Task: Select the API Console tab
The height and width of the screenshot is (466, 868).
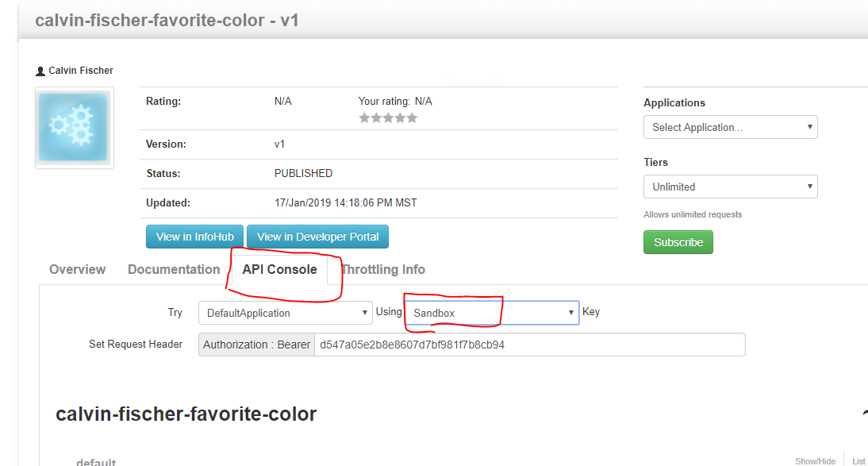Action: click(x=279, y=269)
